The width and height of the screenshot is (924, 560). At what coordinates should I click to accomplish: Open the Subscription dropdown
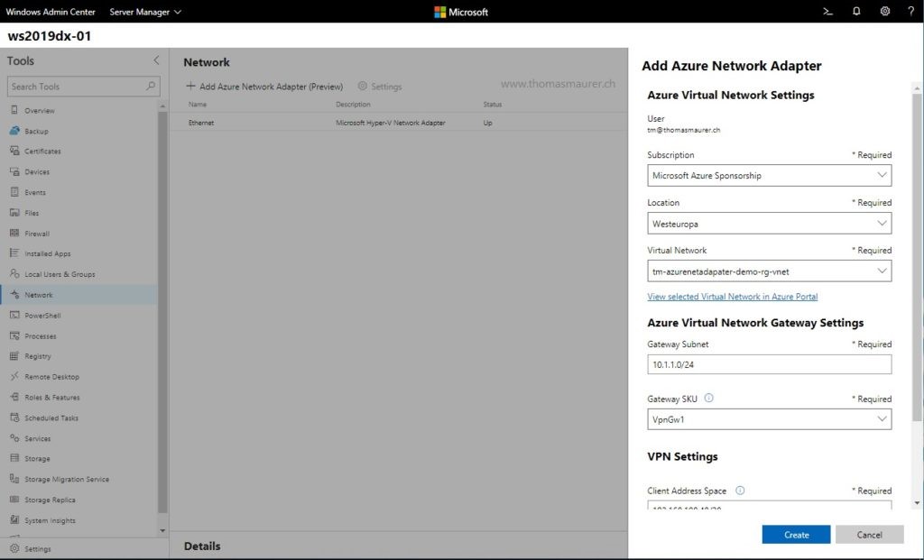tap(769, 176)
